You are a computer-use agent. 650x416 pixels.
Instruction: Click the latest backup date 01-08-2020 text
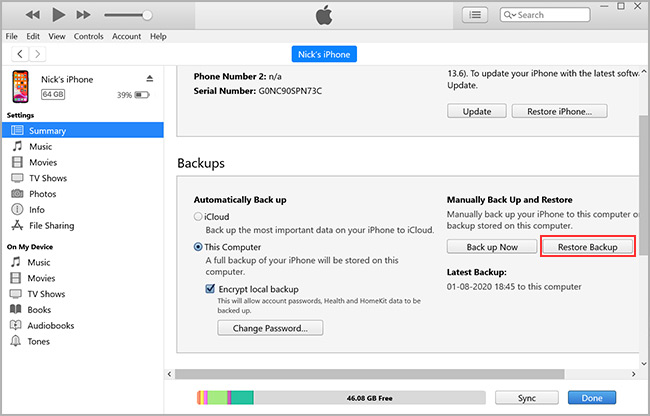pos(514,286)
